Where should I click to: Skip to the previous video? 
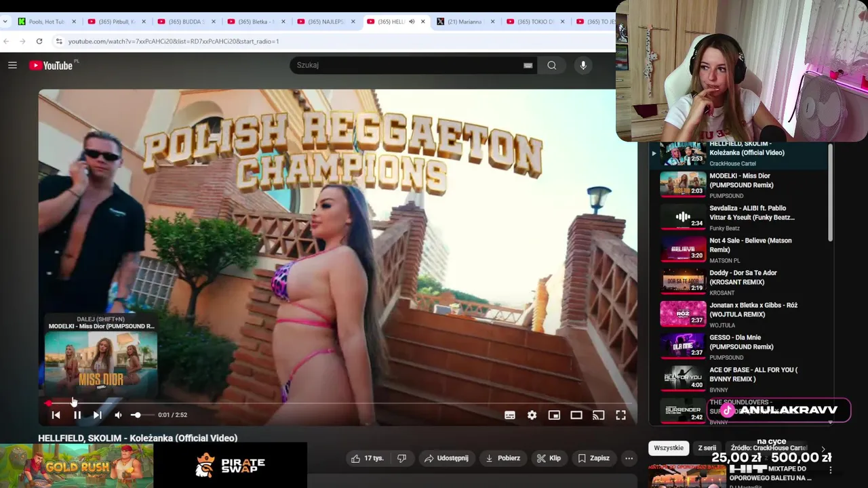[x=56, y=415]
